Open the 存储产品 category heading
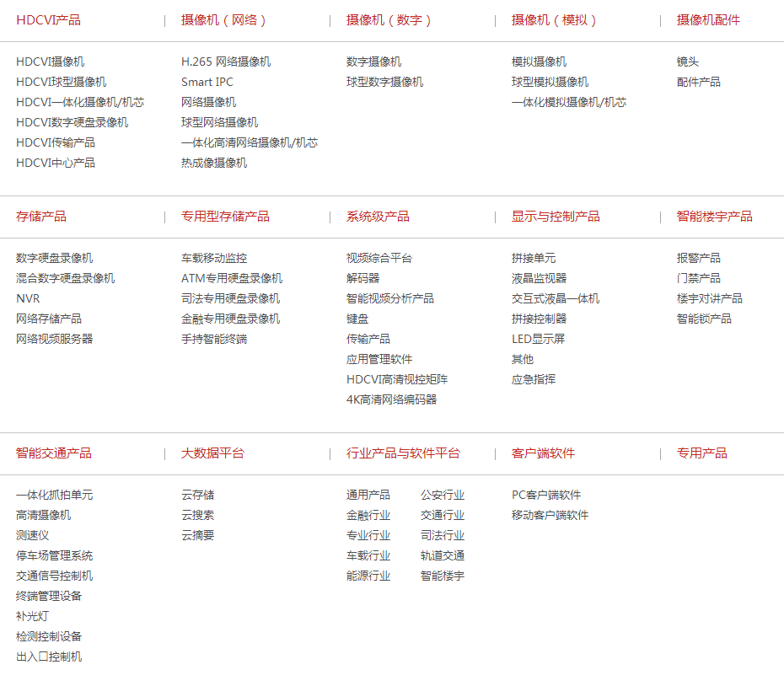 point(40,217)
